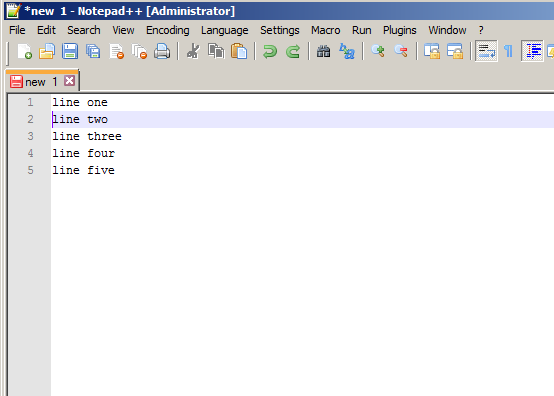
Task: Click on the 'line two' text
Action: click(80, 119)
